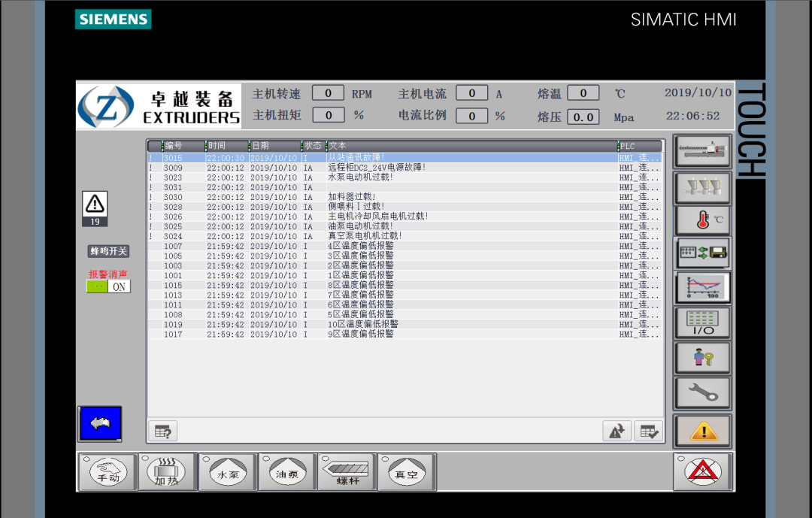Click the 主机转速 RPM value field
This screenshot has width=812, height=518.
[328, 93]
